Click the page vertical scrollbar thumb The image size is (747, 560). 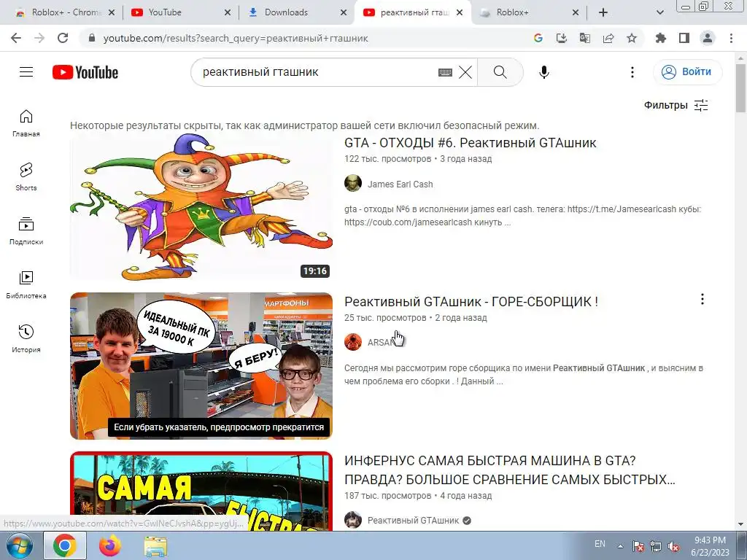click(x=741, y=88)
